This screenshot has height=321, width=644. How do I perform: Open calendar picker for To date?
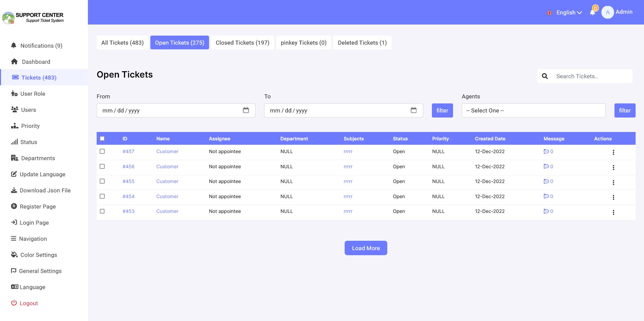click(x=413, y=110)
